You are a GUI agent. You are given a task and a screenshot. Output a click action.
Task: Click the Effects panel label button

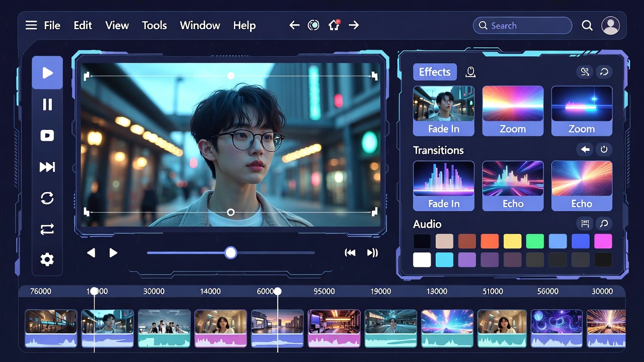click(x=434, y=72)
